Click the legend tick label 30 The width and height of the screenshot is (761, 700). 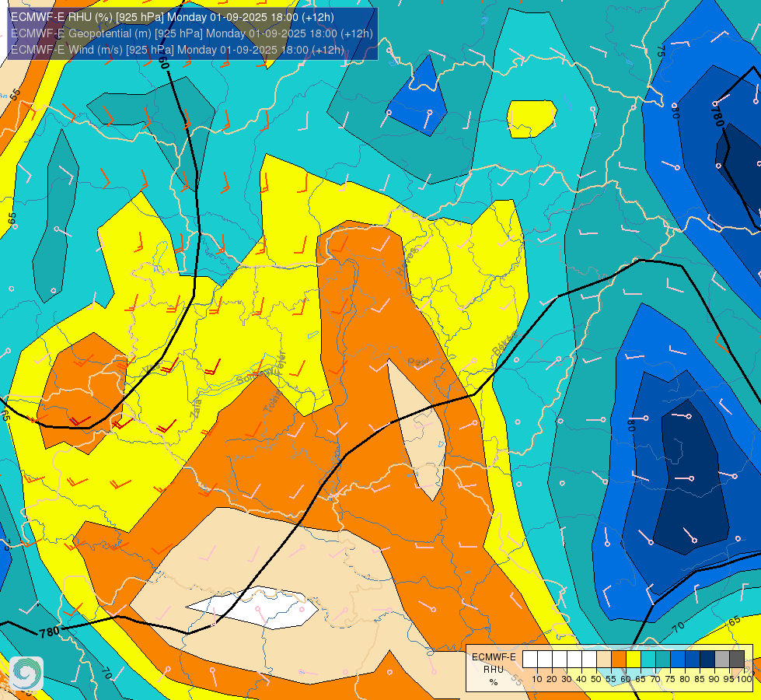click(x=567, y=679)
